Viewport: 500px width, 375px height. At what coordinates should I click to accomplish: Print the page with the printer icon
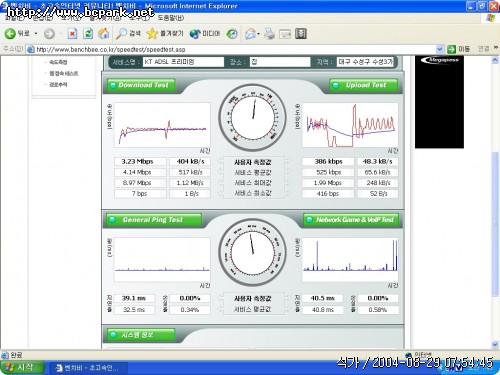[269, 34]
